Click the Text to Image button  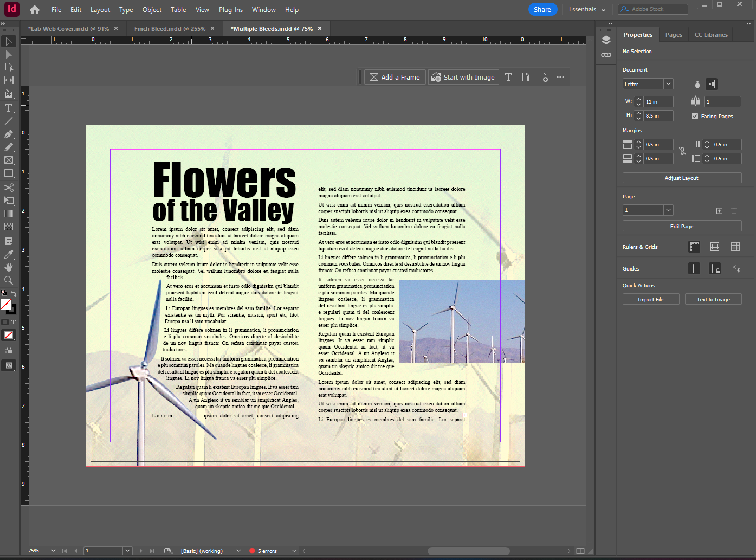tap(713, 299)
